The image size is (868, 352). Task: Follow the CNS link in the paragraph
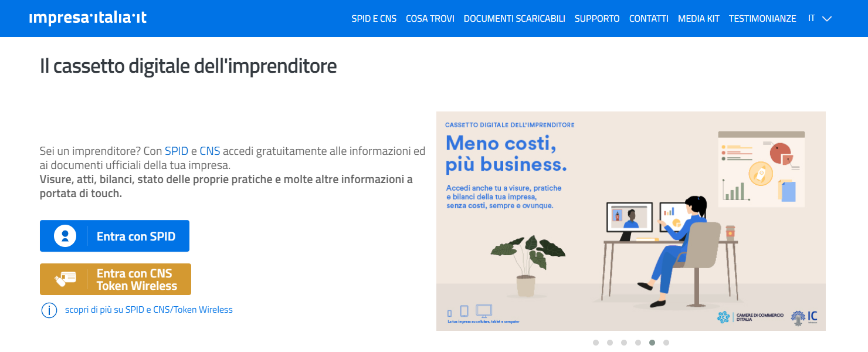210,151
